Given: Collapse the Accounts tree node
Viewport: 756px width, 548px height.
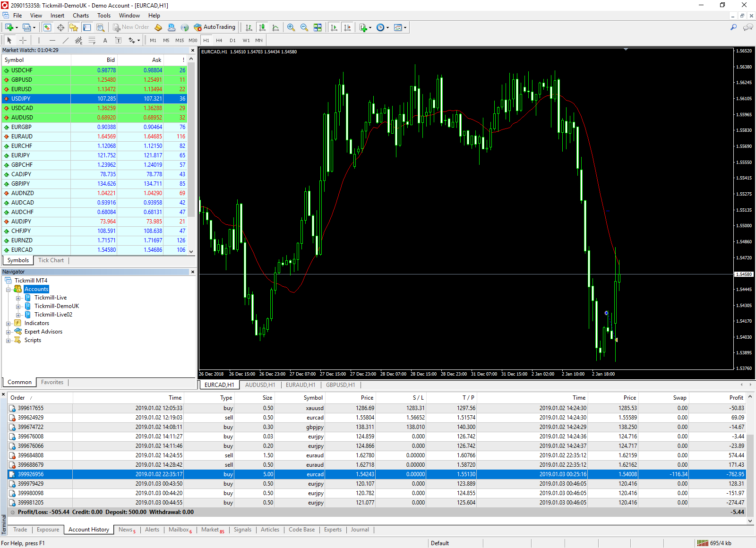Looking at the screenshot, I should tap(8, 289).
